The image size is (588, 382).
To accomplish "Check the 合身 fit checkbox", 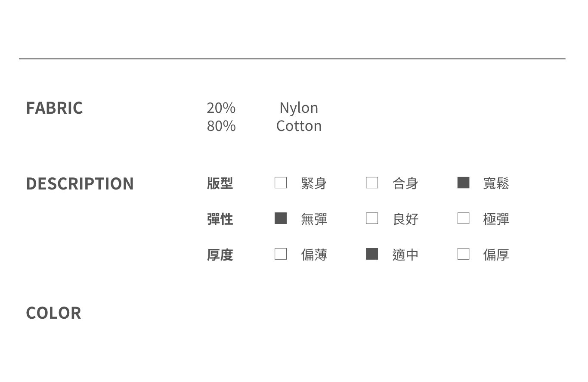I will (x=372, y=183).
